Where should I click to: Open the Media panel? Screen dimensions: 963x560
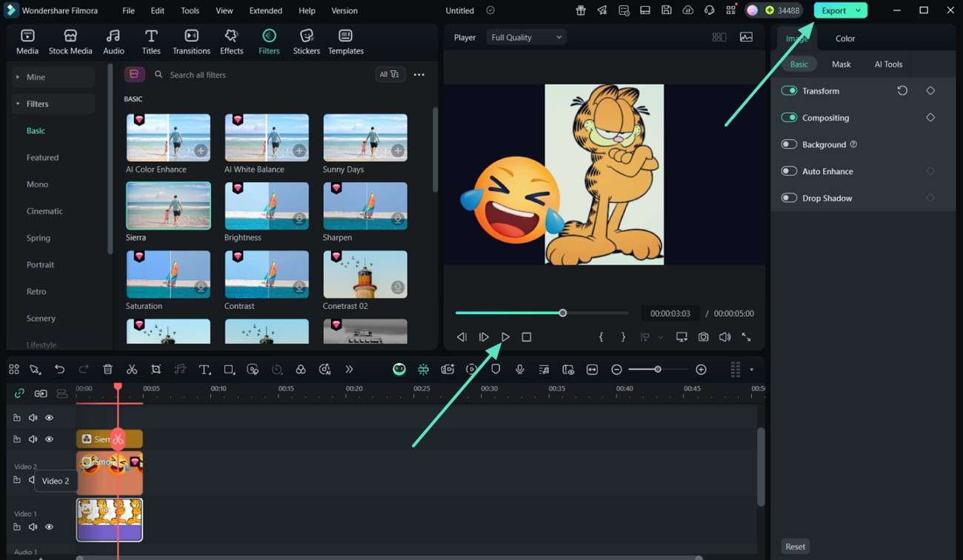coord(27,42)
